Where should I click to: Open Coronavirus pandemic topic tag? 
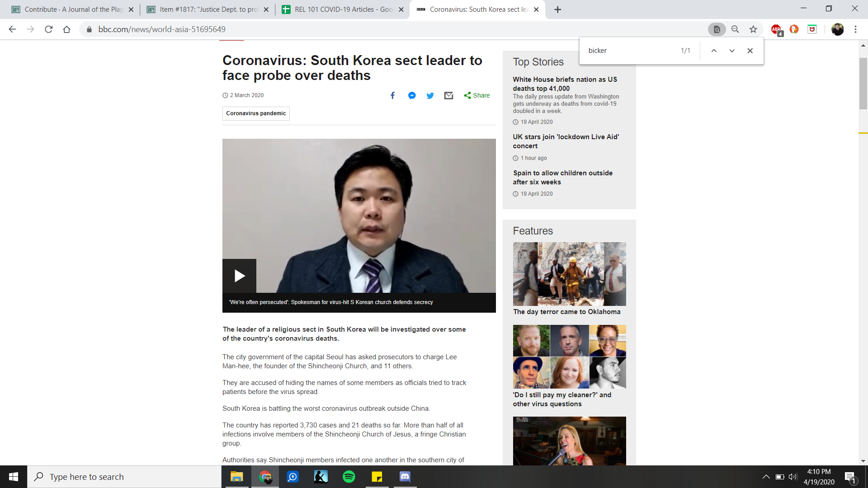point(256,113)
